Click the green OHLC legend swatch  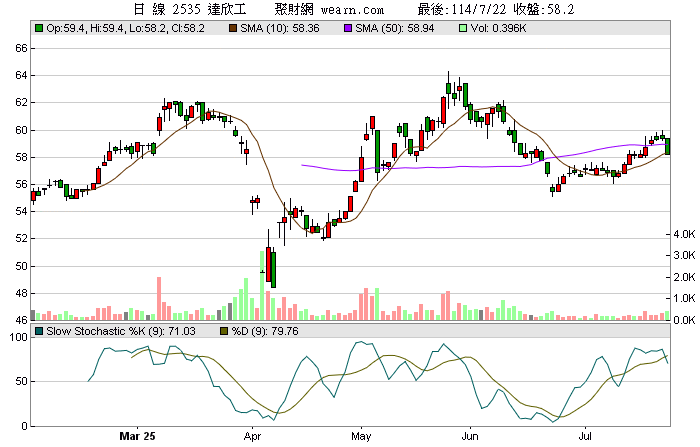(x=39, y=29)
